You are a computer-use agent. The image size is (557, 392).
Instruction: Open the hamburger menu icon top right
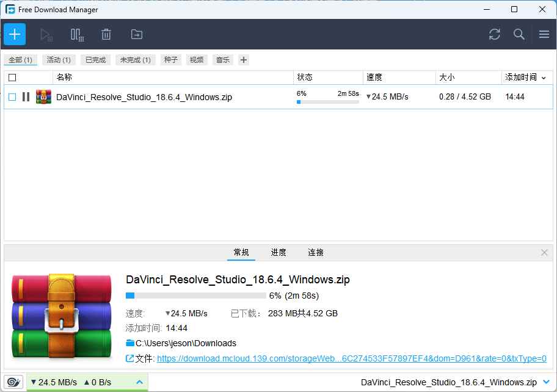(x=544, y=35)
